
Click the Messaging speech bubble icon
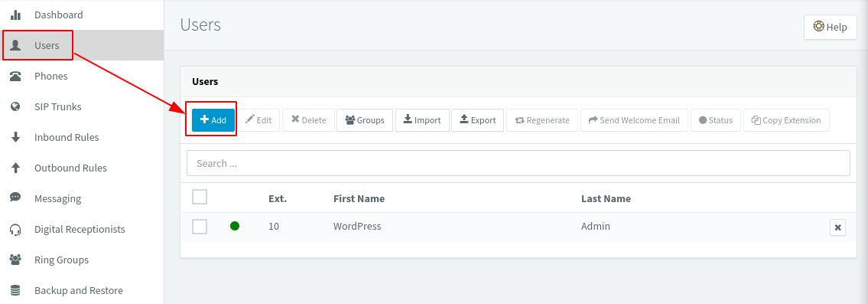click(x=15, y=198)
